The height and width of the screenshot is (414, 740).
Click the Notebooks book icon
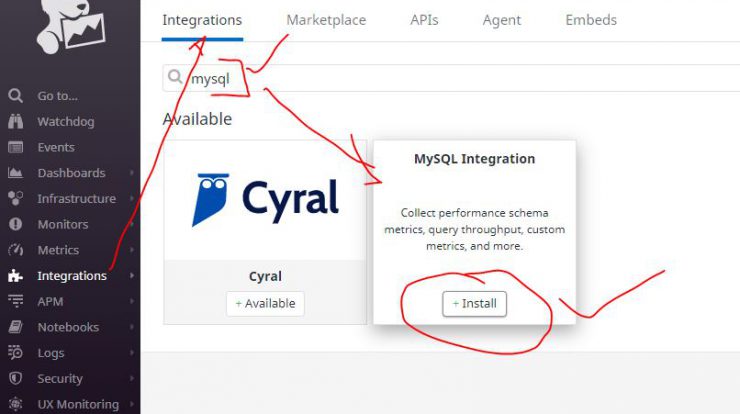tap(15, 327)
